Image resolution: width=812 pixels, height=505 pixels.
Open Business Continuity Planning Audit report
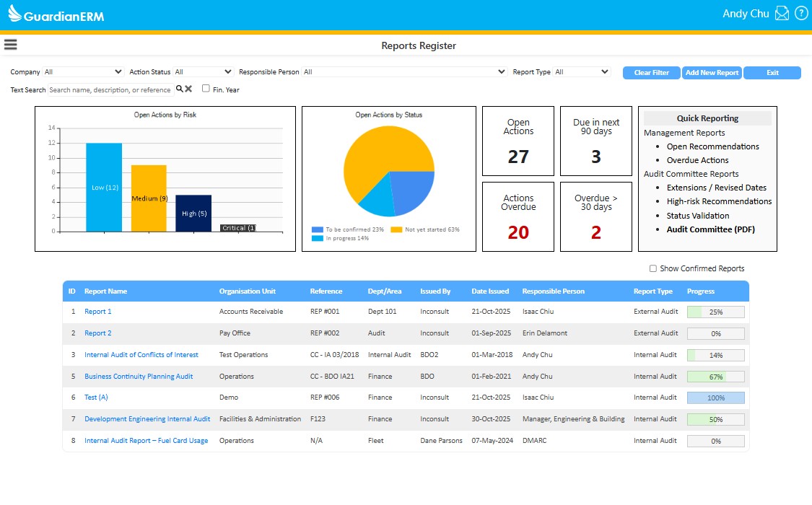[x=139, y=377]
